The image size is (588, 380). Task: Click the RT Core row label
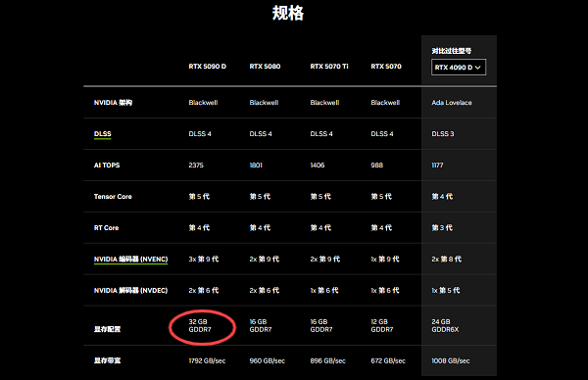pyautogui.click(x=106, y=228)
